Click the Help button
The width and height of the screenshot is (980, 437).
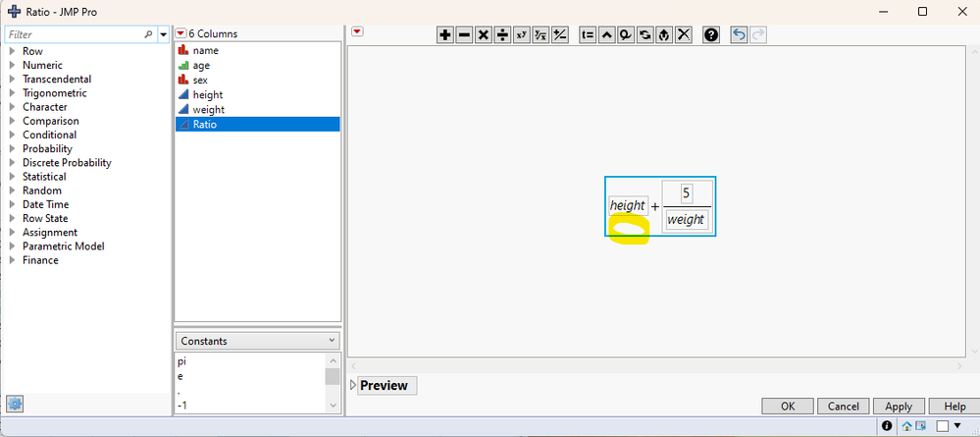pos(954,407)
